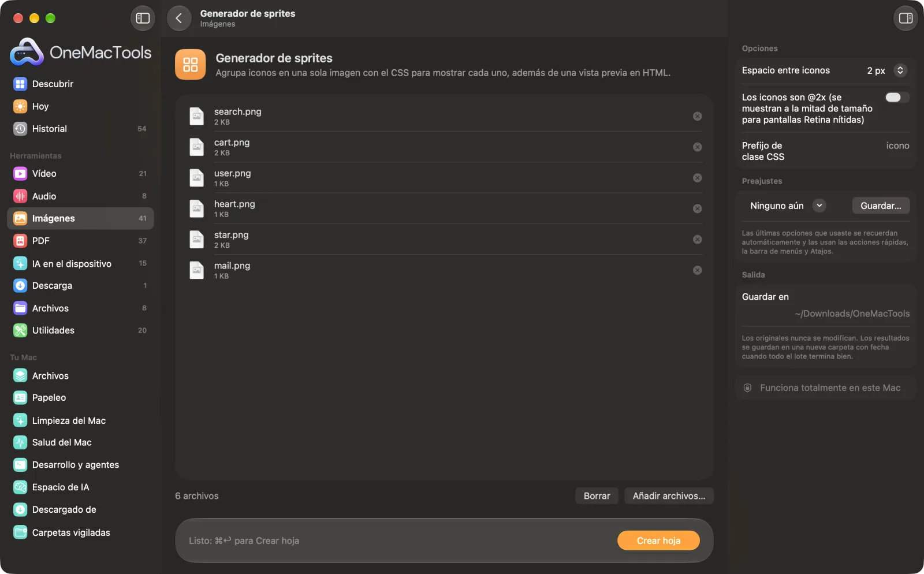Click the Borrar button

(x=597, y=496)
